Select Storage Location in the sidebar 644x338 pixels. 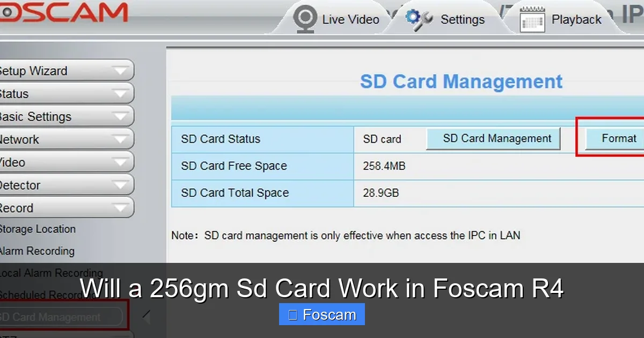pyautogui.click(x=38, y=229)
